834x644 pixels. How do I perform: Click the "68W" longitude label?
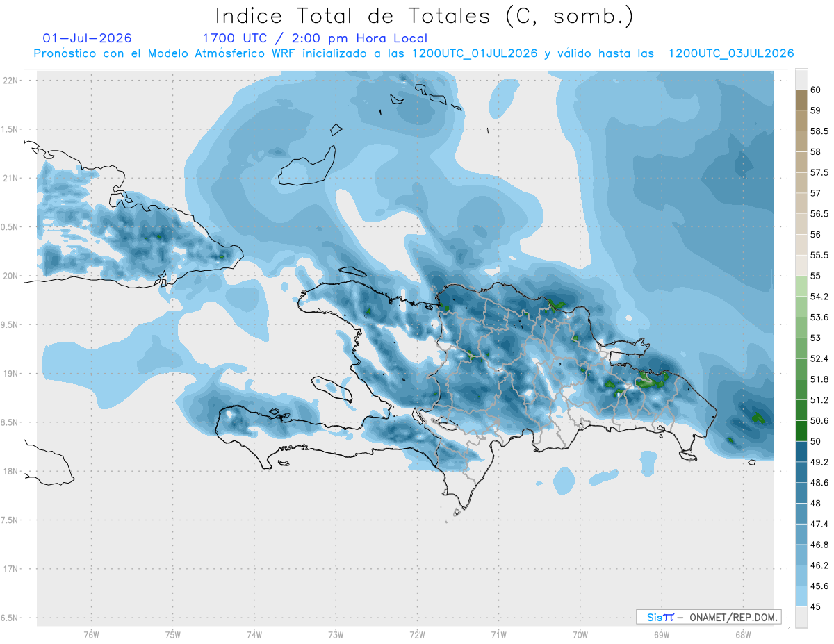tap(743, 634)
